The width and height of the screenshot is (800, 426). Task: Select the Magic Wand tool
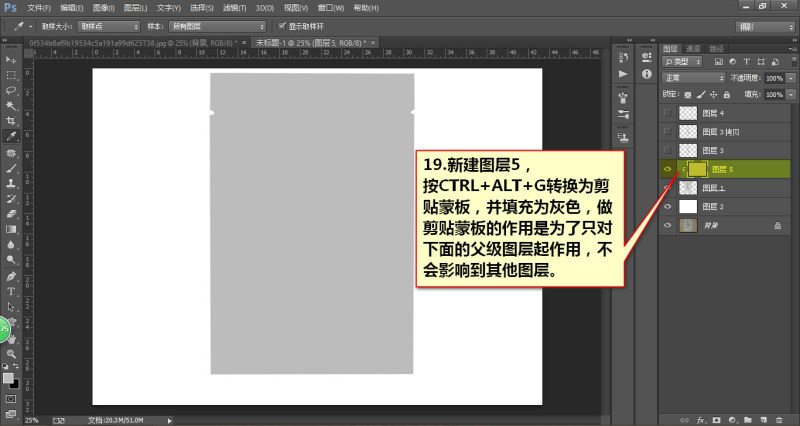(11, 106)
